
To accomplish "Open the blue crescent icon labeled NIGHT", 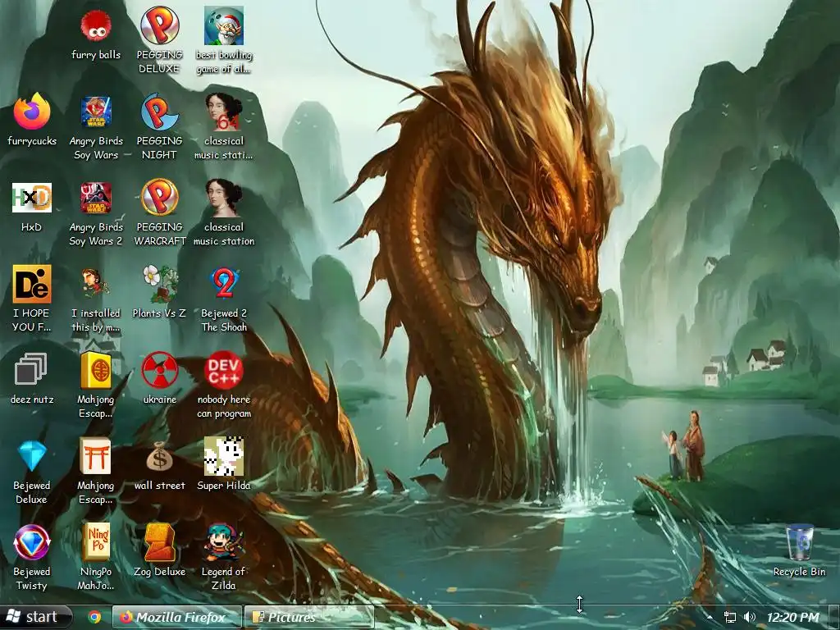I will [x=160, y=112].
